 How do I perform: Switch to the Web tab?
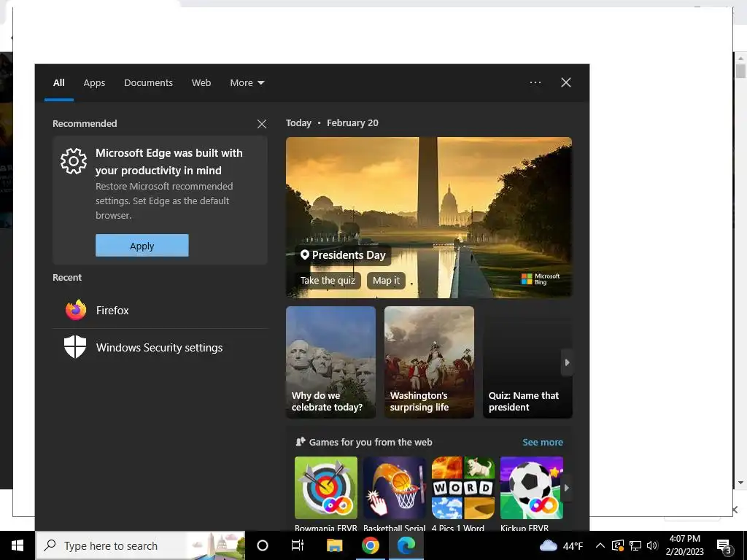click(201, 82)
